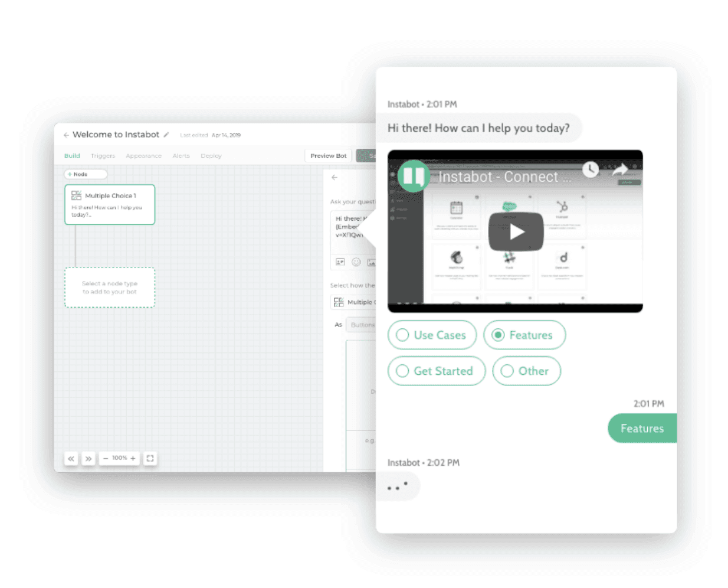Click 'Hi there! How can I help you today?' message
728x588 pixels.
pyautogui.click(x=478, y=128)
